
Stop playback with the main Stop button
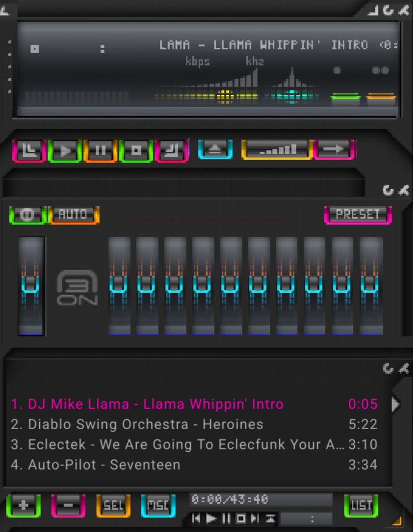[136, 150]
